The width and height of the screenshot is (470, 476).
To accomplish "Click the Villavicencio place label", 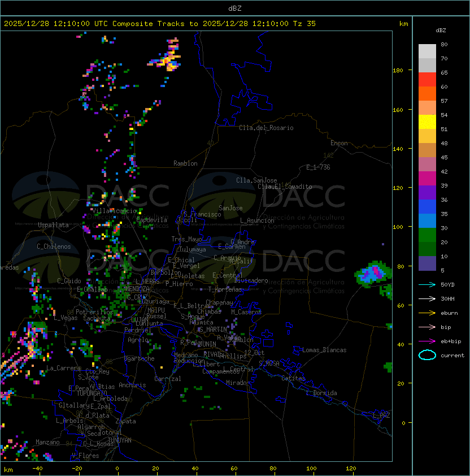I will 114,211.
